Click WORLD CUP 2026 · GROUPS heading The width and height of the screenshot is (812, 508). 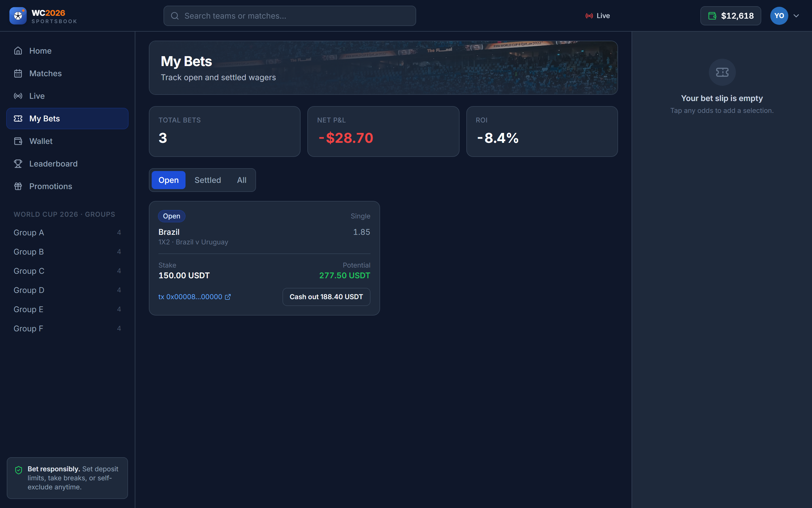click(x=64, y=214)
